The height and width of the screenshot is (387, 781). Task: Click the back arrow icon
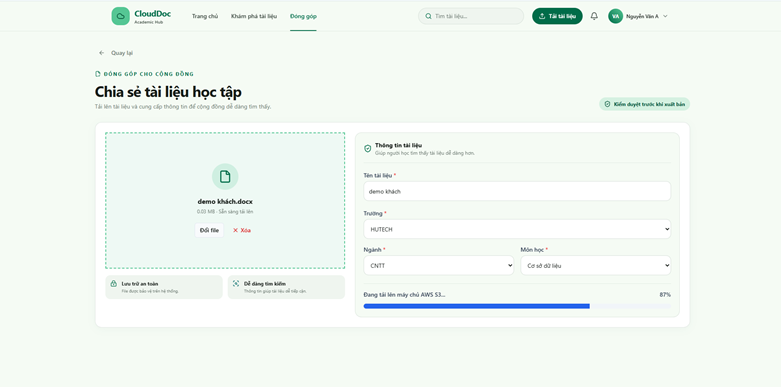102,53
